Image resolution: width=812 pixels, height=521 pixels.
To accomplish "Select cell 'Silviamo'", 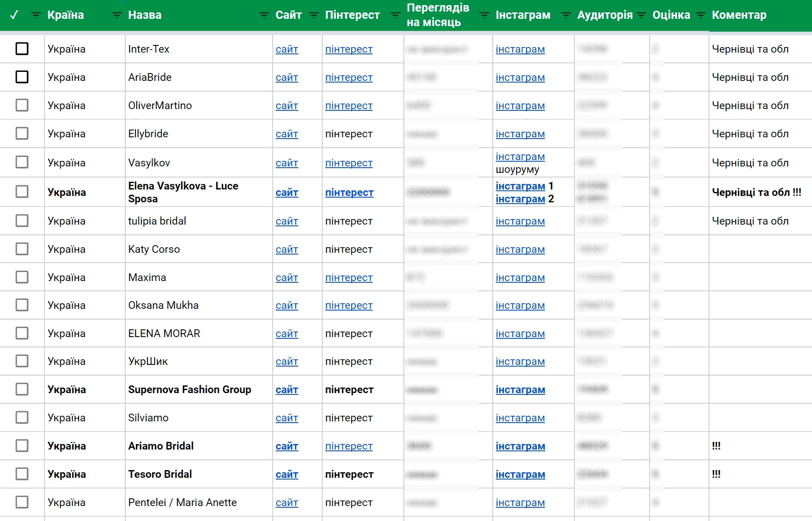I will pos(148,417).
